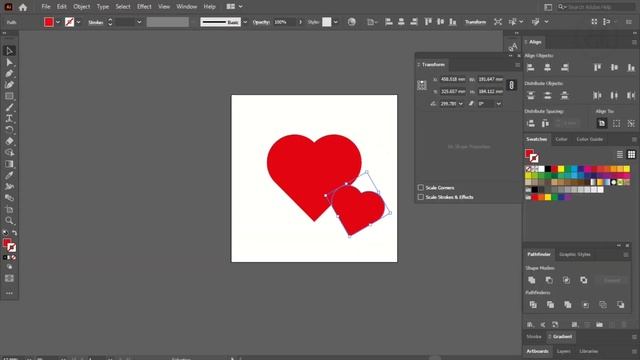The image size is (640, 360).
Task: Select the Pen tool
Action: [9, 73]
